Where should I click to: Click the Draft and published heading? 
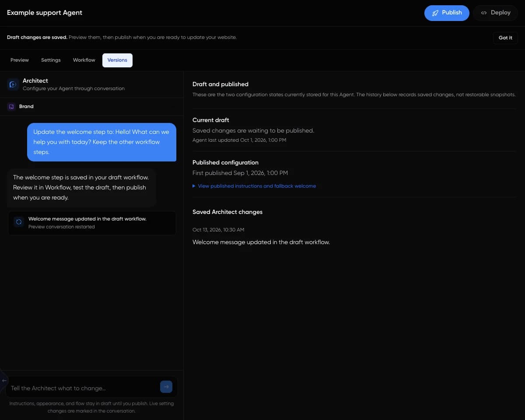(x=220, y=84)
